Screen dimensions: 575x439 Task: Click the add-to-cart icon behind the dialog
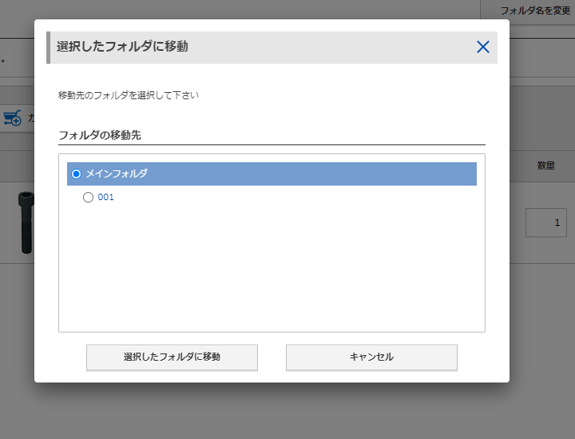pos(12,118)
